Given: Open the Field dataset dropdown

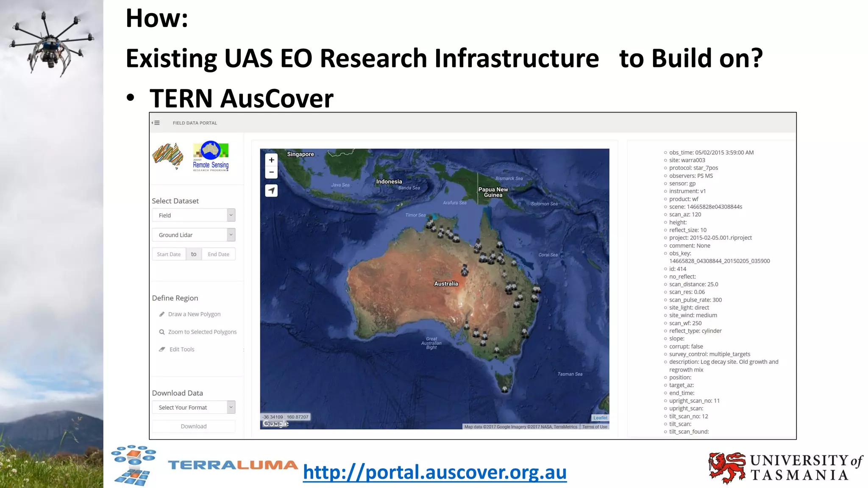Looking at the screenshot, I should click(x=194, y=215).
